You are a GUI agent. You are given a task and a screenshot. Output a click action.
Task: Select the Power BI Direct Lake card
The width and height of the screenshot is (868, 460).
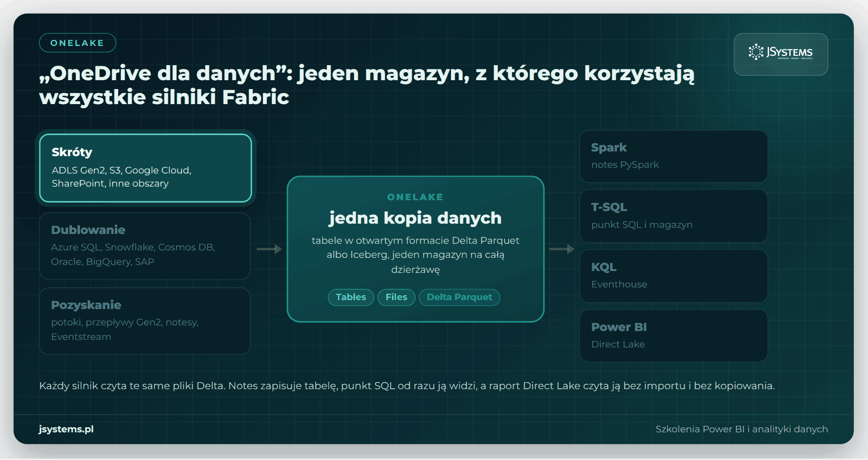(x=673, y=336)
